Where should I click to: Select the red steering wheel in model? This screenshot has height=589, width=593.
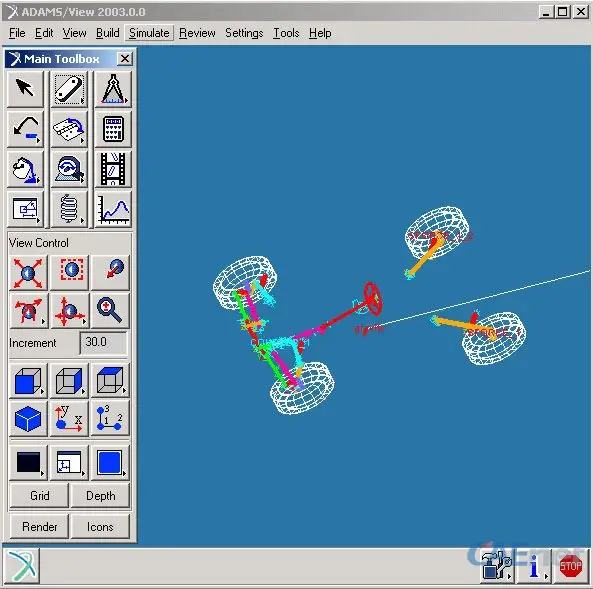pyautogui.click(x=373, y=298)
